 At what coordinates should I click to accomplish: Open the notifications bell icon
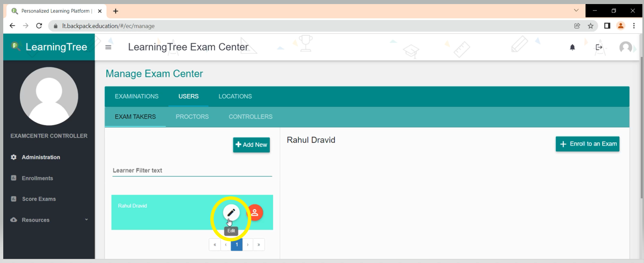pos(572,48)
